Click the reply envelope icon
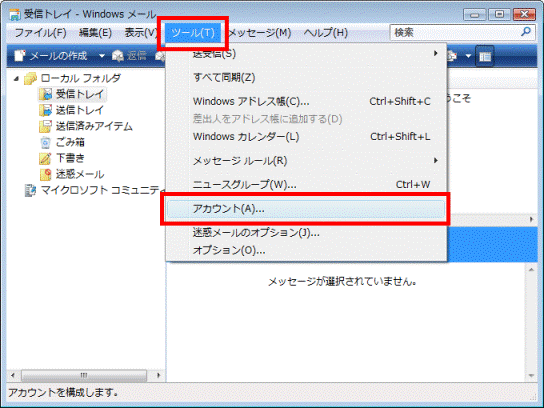Image resolution: width=544 pixels, height=408 pixels. (x=118, y=56)
